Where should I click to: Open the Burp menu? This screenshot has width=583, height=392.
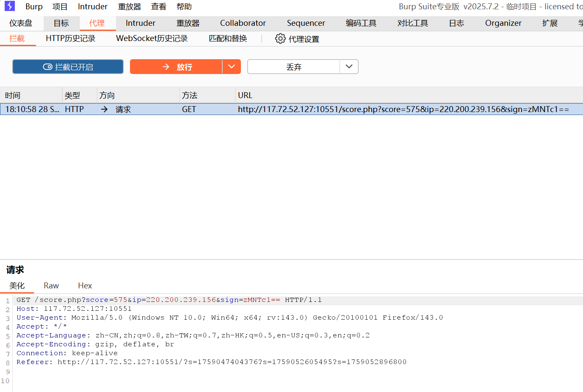pyautogui.click(x=34, y=6)
